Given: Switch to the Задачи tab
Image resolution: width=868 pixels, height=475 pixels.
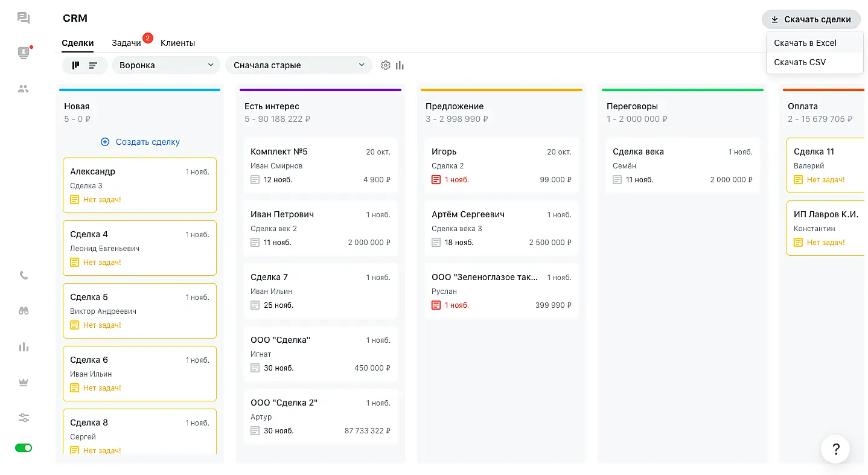Looking at the screenshot, I should [126, 43].
